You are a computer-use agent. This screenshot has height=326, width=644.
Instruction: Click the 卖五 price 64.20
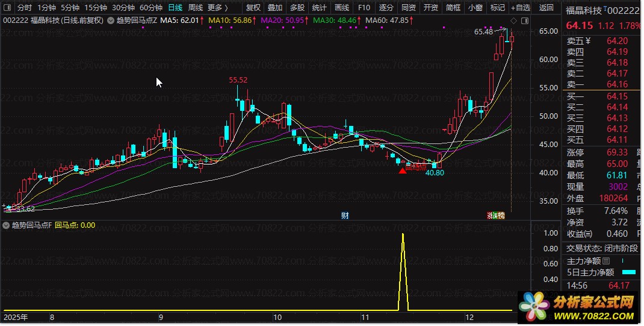click(618, 41)
